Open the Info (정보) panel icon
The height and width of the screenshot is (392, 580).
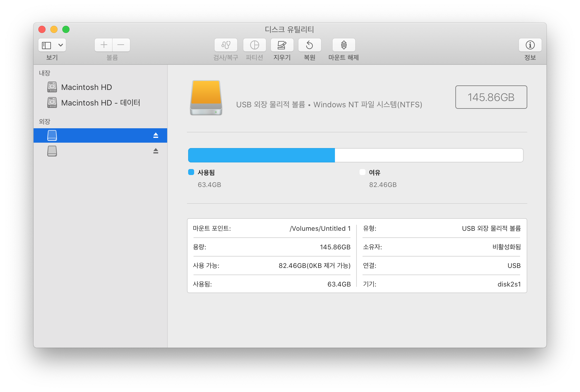530,45
